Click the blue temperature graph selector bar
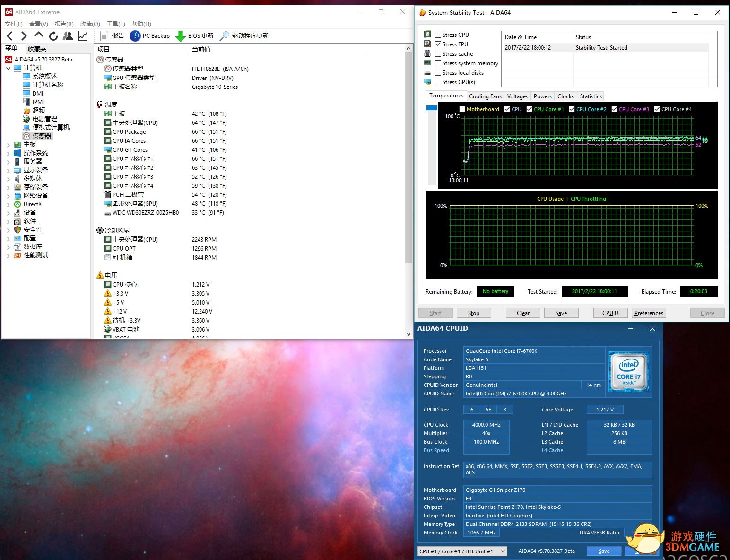 [432, 108]
